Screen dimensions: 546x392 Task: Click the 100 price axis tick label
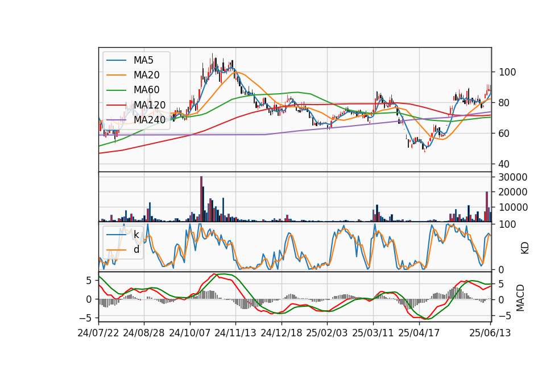507,72
